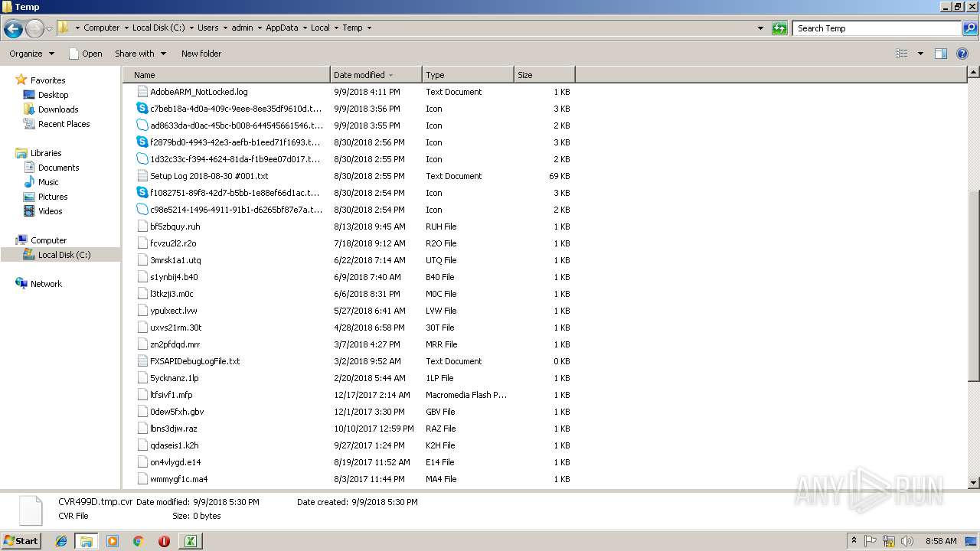The image size is (980, 551).
Task: Open Videos library
Action: [50, 211]
